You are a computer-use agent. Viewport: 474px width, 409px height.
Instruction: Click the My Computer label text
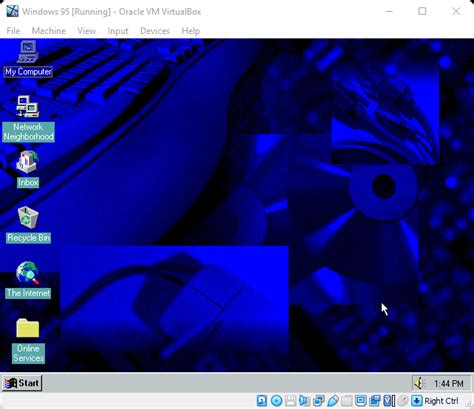click(28, 72)
